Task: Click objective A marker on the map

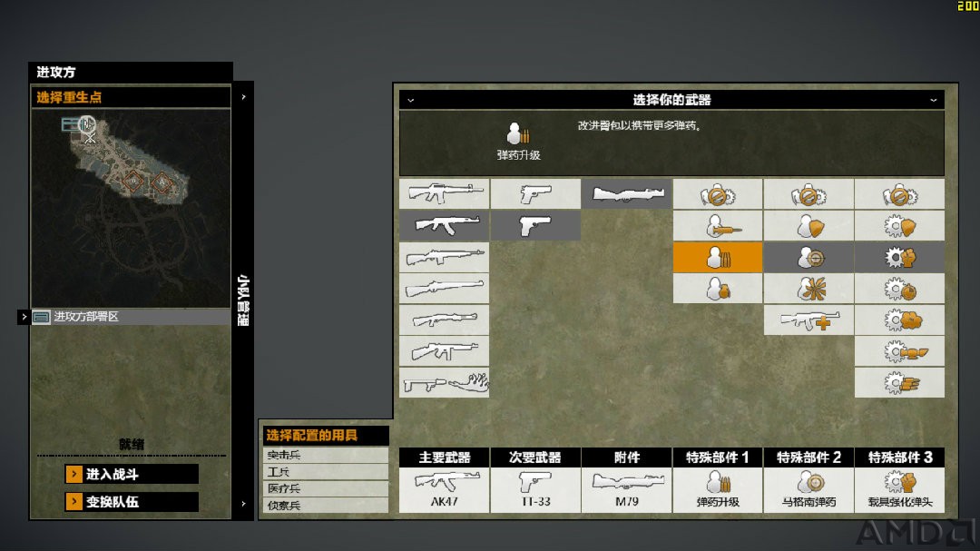Action: (162, 182)
